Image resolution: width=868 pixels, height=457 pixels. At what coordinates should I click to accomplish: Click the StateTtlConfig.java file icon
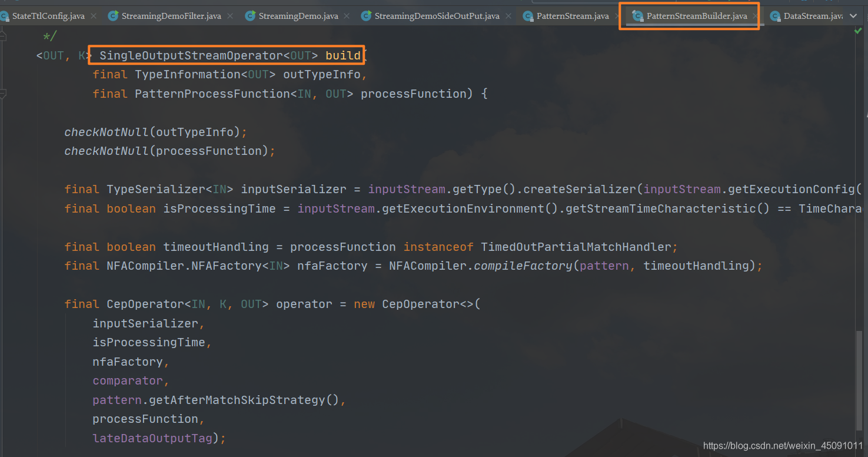[4, 16]
